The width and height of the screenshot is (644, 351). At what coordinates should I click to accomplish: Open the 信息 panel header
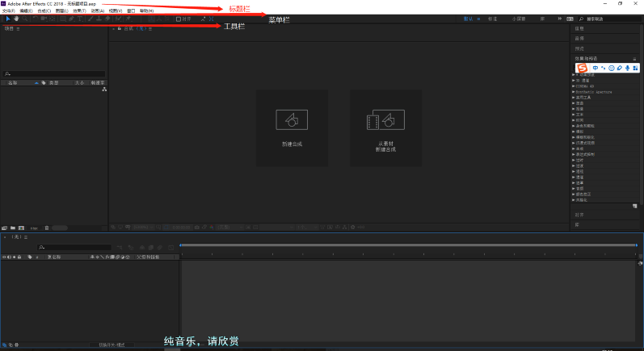(x=579, y=29)
